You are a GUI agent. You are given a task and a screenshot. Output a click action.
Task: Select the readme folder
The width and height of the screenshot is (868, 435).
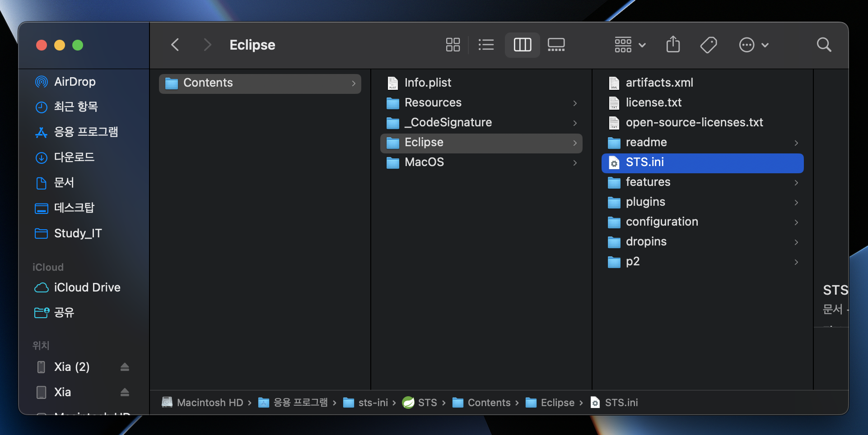[702, 142]
